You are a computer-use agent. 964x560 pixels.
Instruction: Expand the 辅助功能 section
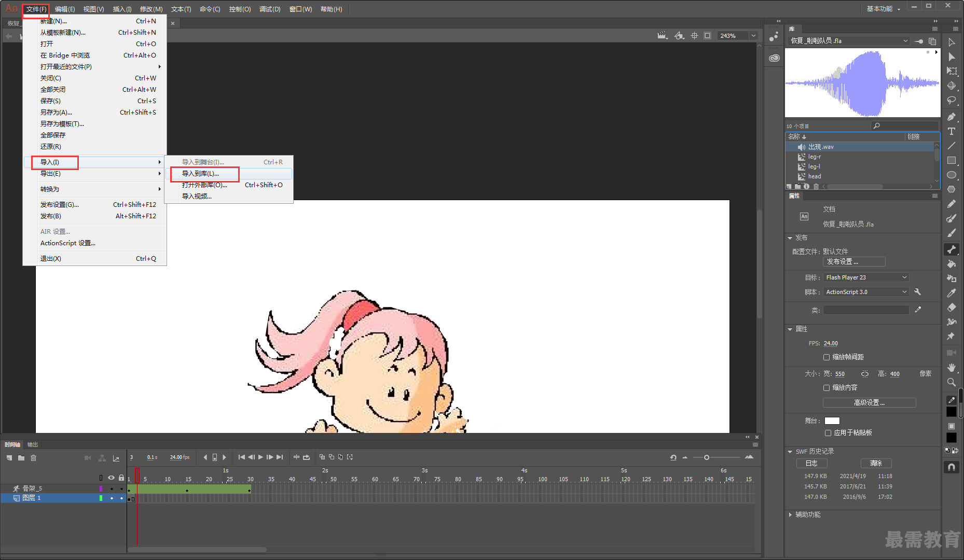click(x=790, y=515)
